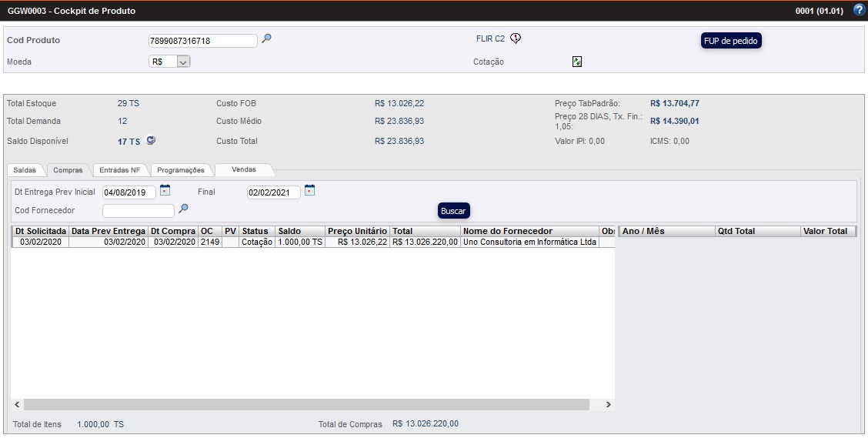Click the help question mark icon
868x438 pixels.
pyautogui.click(x=859, y=10)
